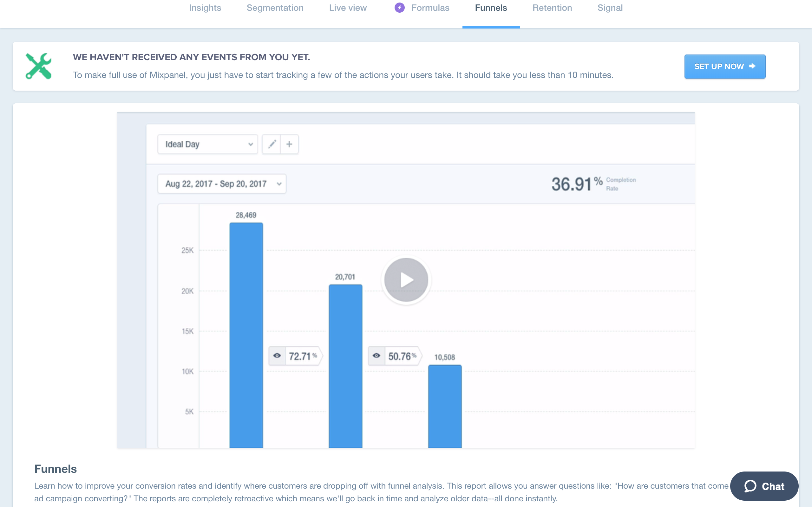Click the arrow icon in Set Up Now
The width and height of the screenshot is (812, 507).
click(x=752, y=66)
